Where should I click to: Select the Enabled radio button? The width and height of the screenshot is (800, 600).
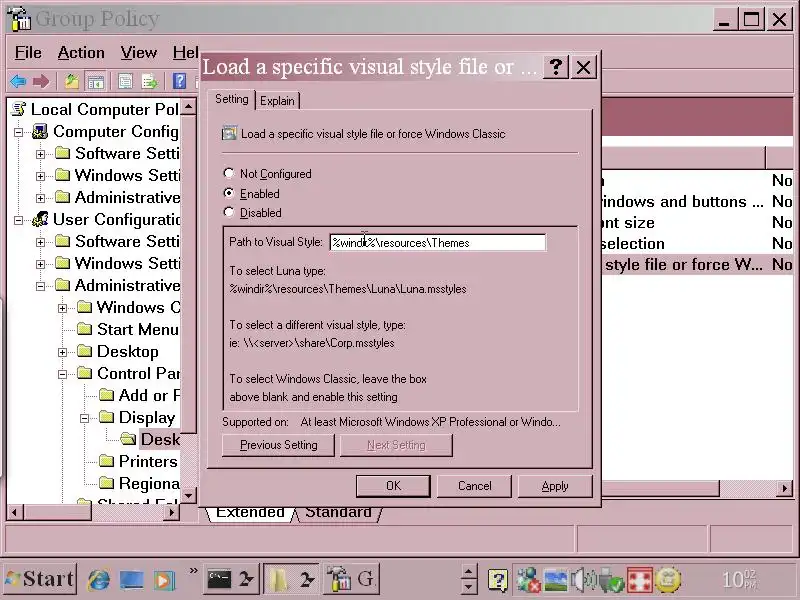coord(229,193)
